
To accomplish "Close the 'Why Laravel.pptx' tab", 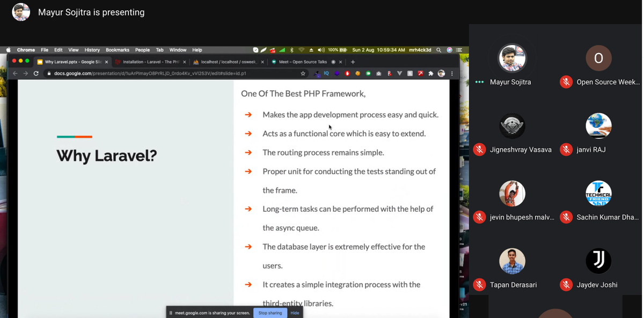I will click(107, 62).
